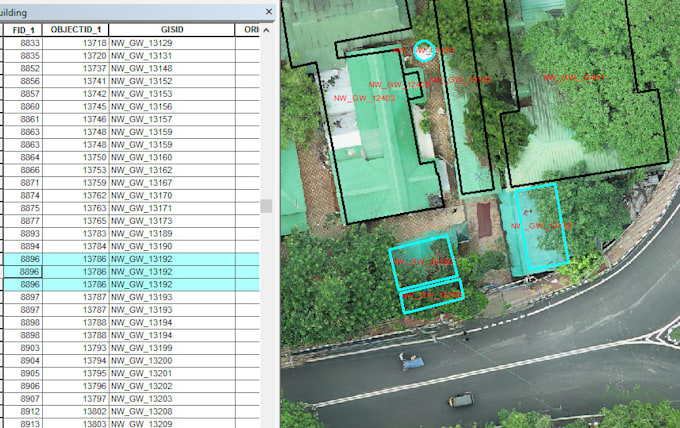Click the FID cell 8894
Viewport: 680px width, 428px height.
(x=23, y=246)
